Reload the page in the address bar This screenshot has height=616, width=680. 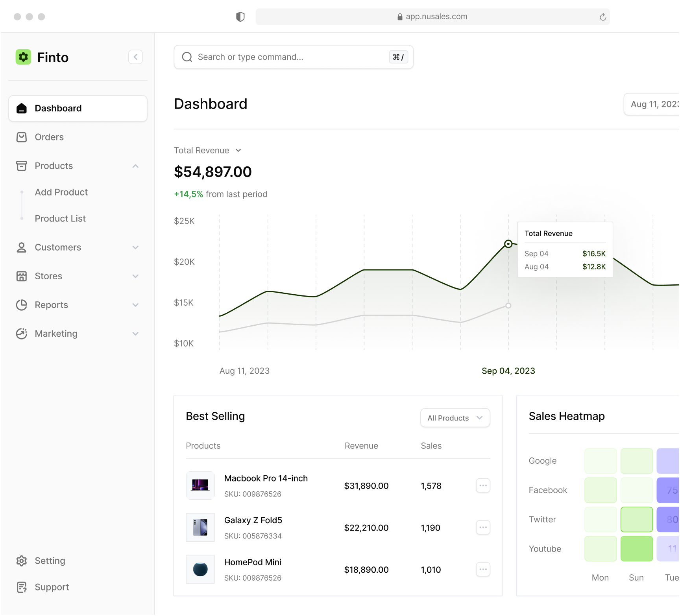click(602, 17)
